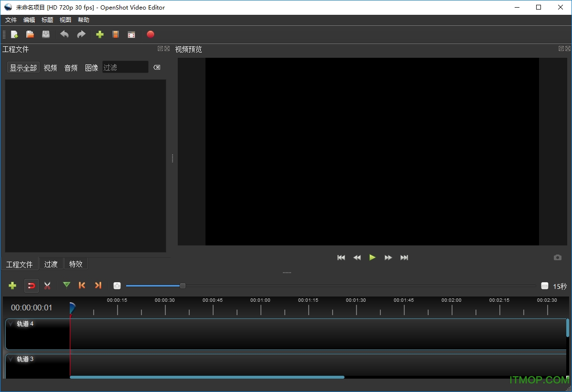The width and height of the screenshot is (572, 392).
Task: Open the 文件 menu
Action: coord(11,20)
